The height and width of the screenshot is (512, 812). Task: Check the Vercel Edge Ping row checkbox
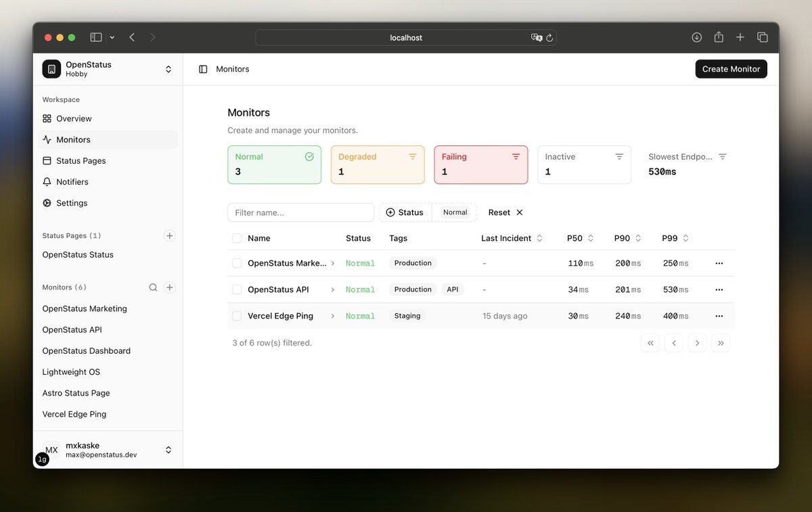(x=237, y=316)
